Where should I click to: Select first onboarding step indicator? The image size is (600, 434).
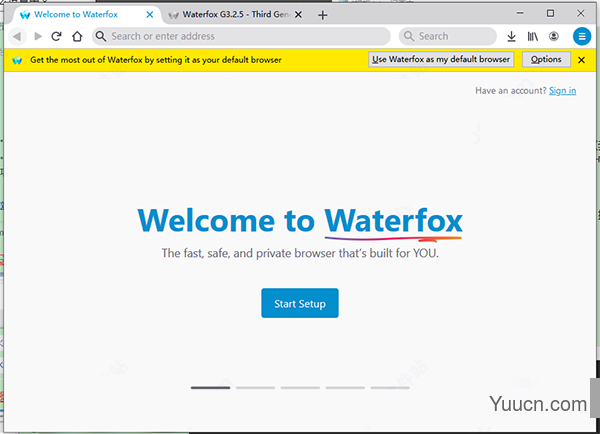(210, 388)
